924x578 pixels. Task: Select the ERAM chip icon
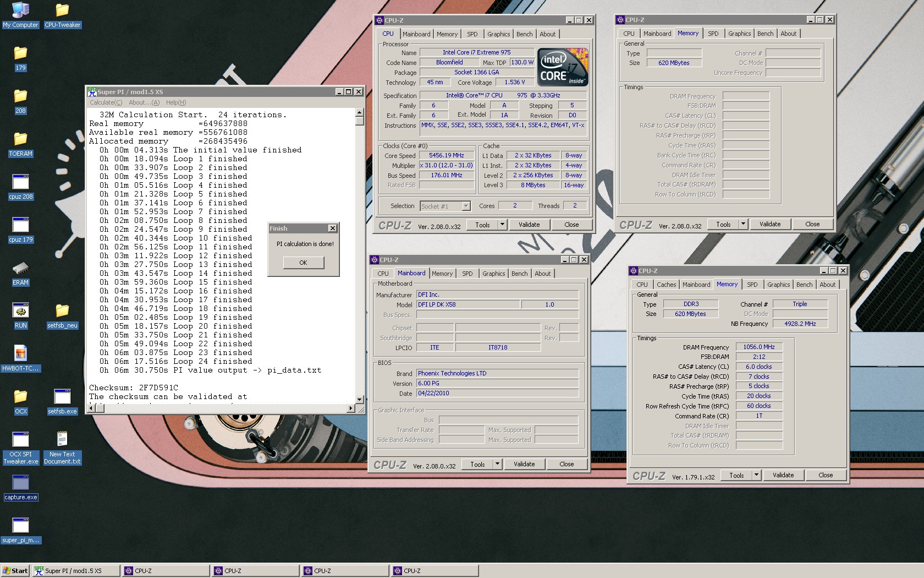pos(20,272)
